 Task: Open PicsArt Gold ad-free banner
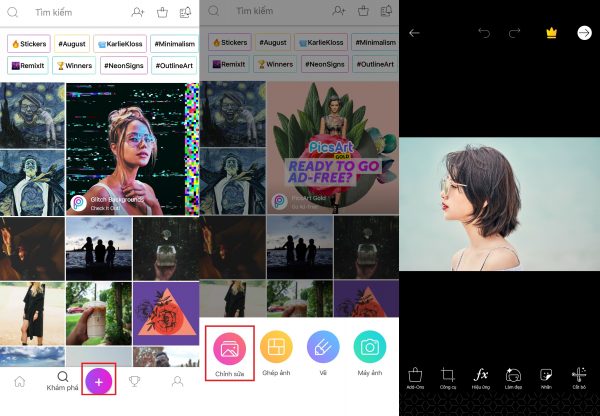333,148
